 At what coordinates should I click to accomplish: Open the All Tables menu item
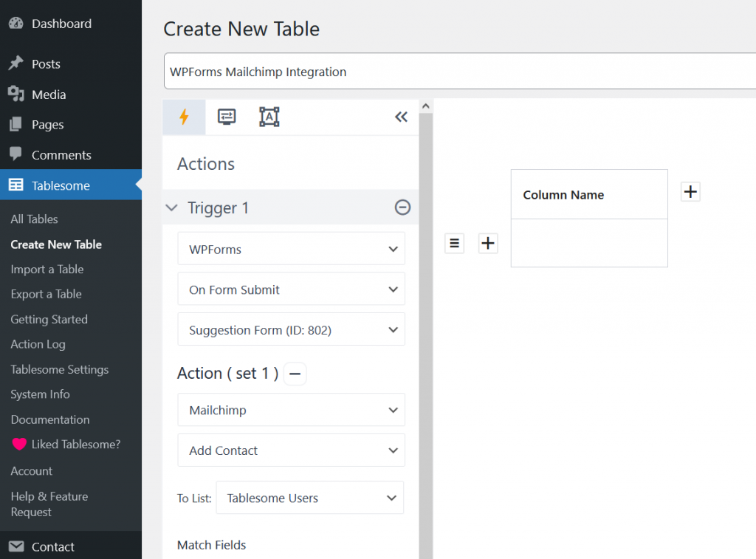[x=34, y=219]
